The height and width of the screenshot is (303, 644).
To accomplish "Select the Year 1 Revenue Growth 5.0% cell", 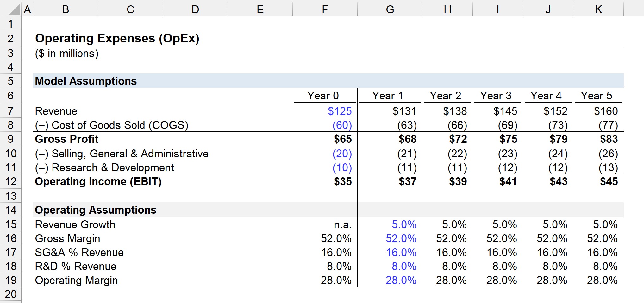I will click(404, 224).
